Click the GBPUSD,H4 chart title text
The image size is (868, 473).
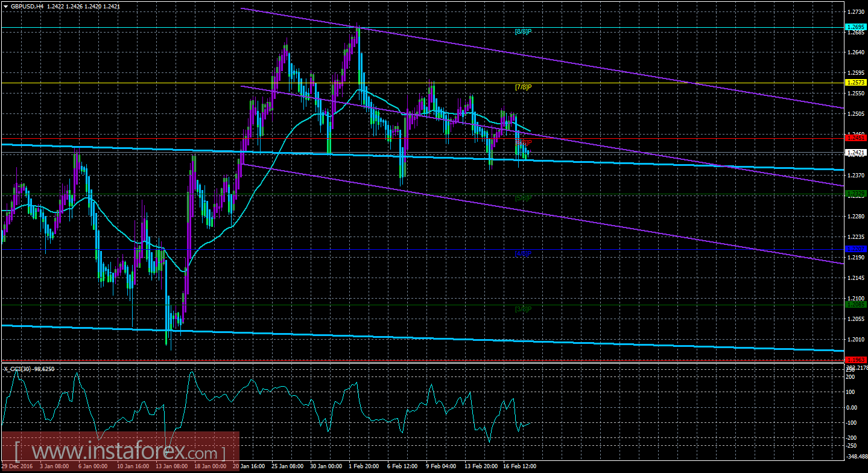(x=27, y=5)
